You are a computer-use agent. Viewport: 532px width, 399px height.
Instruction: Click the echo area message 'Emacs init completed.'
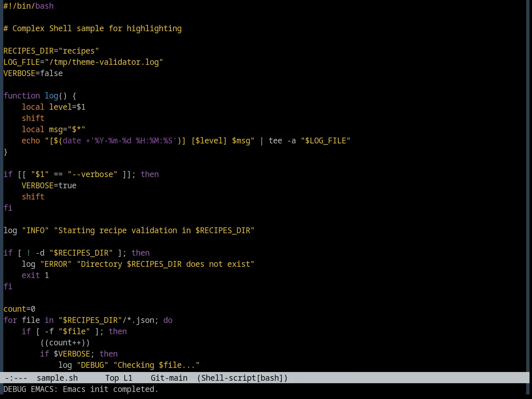point(111,389)
